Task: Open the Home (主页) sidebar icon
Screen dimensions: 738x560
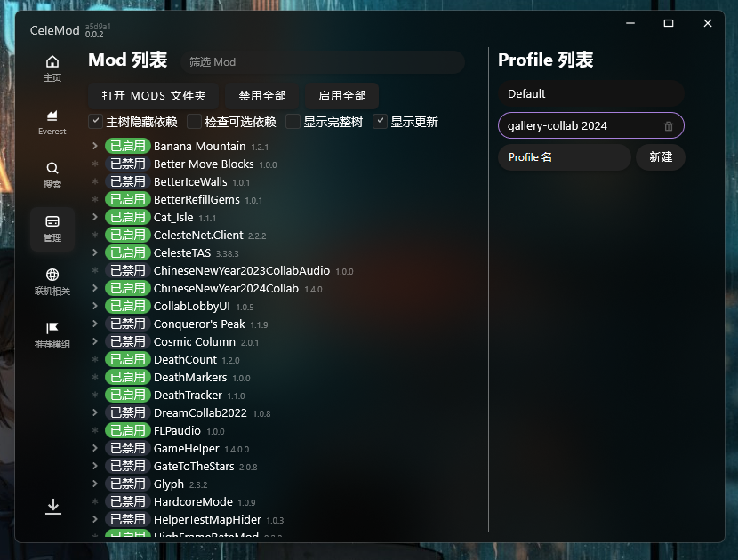Action: click(52, 68)
